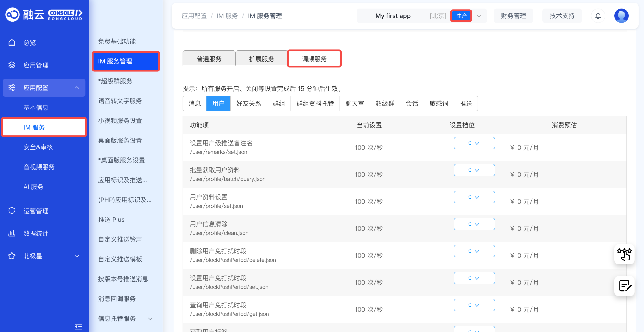Viewport: 644px width, 332px height.
Task: Click the 数据统计 bar chart icon
Action: click(x=12, y=233)
